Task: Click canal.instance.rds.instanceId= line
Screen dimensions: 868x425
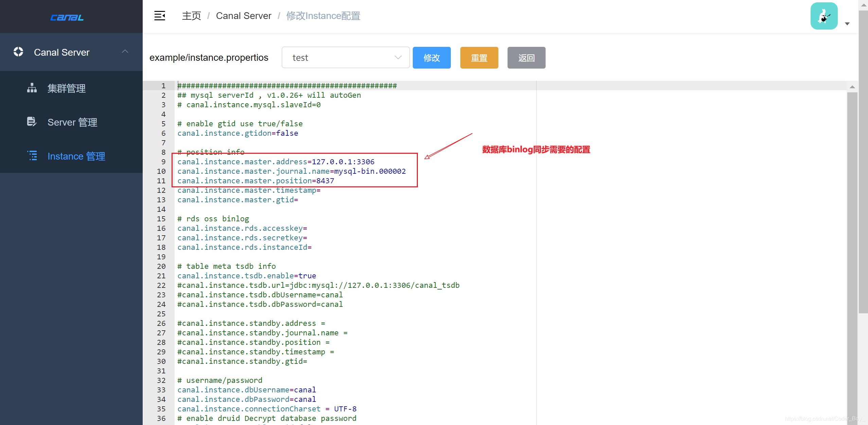Action: [245, 247]
